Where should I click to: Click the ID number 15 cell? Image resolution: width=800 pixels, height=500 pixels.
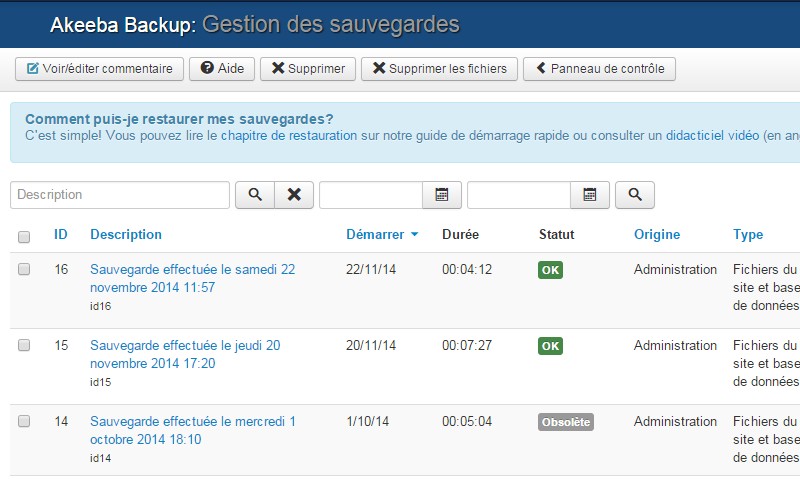[61, 345]
